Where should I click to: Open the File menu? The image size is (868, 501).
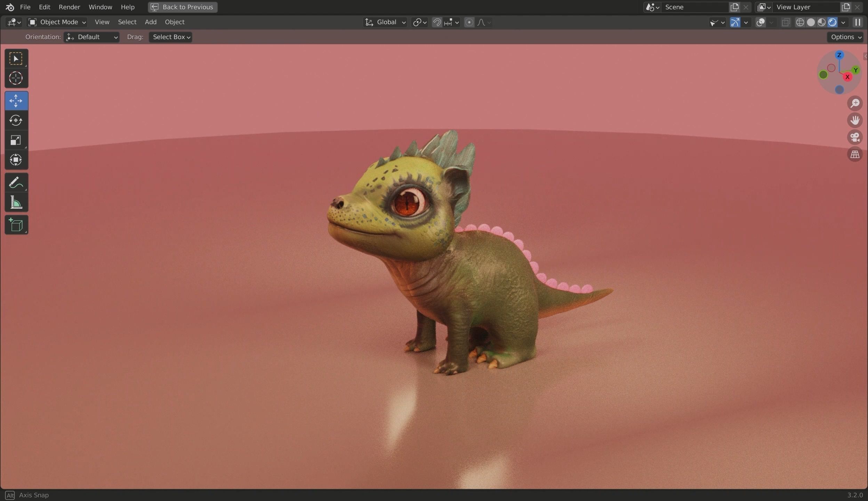pyautogui.click(x=25, y=7)
